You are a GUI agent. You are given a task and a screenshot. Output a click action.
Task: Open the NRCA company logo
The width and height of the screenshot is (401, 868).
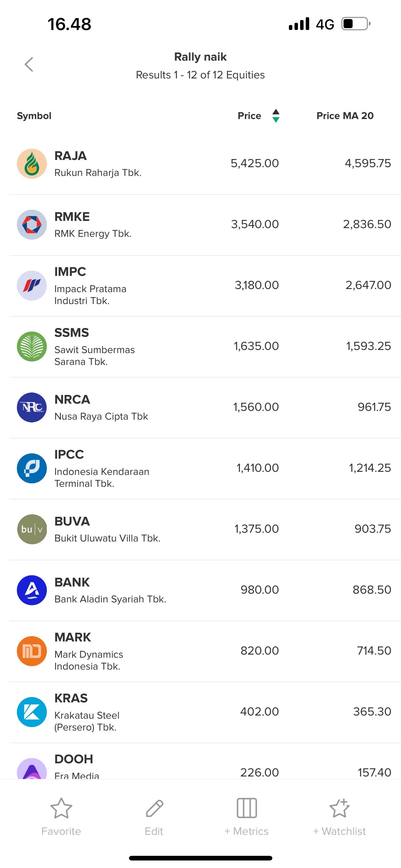(32, 407)
